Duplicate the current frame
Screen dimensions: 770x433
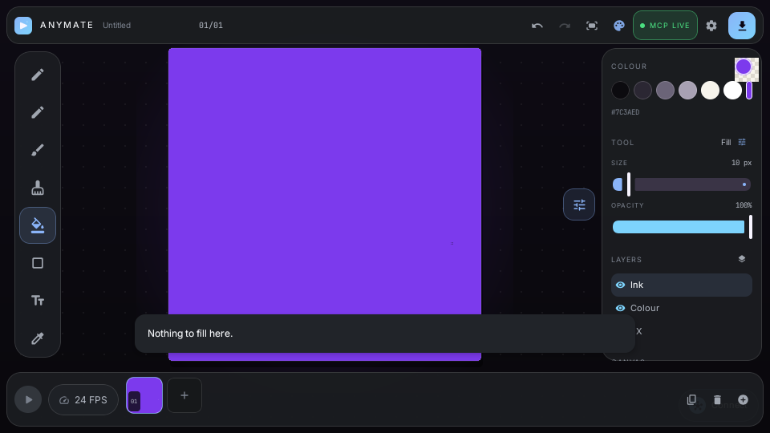pyautogui.click(x=691, y=400)
